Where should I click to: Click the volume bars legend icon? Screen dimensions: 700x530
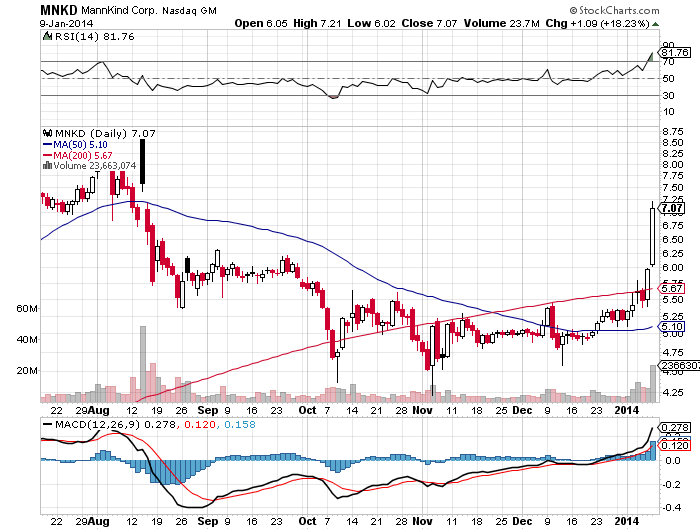click(47, 166)
